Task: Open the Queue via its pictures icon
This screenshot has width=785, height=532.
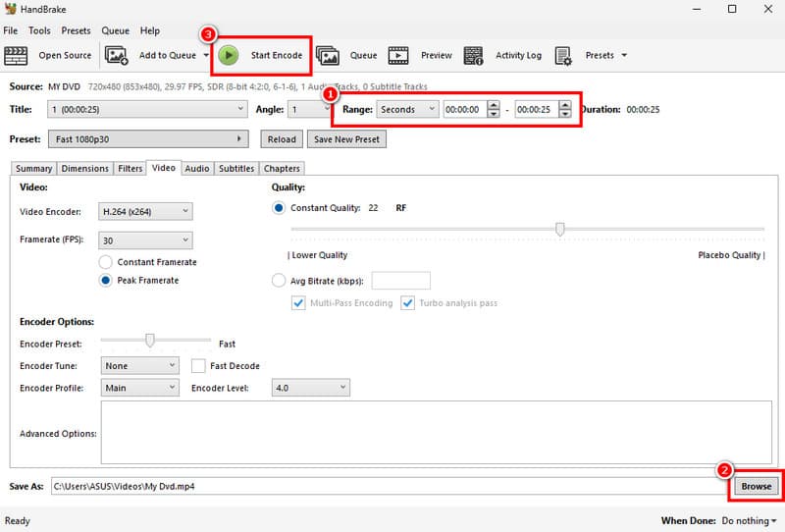Action: 328,55
